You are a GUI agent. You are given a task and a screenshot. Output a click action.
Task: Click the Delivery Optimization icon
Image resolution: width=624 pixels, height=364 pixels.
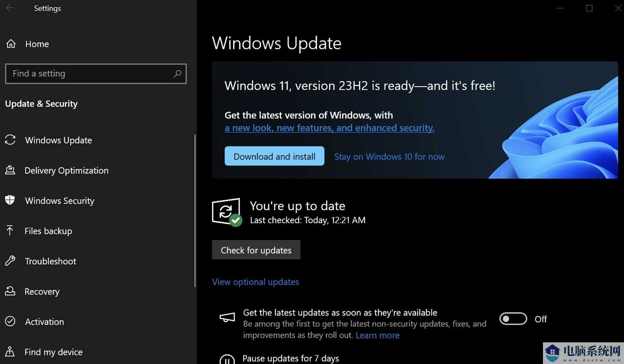click(10, 170)
